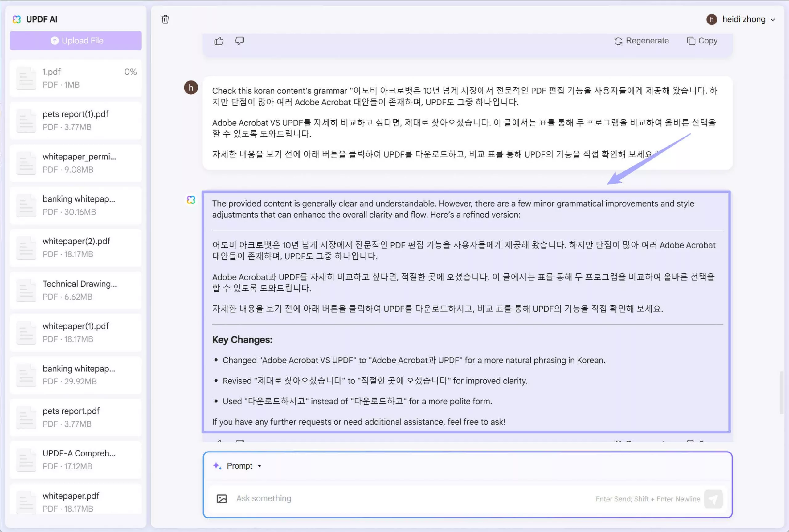Image resolution: width=789 pixels, height=532 pixels.
Task: Expand the heidi zhong account menu
Action: [773, 19]
